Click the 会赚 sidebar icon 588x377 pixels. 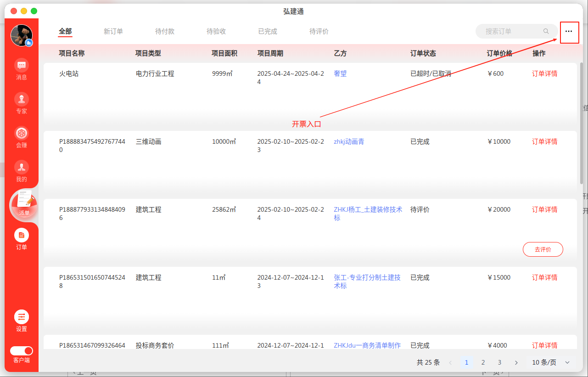pyautogui.click(x=22, y=134)
